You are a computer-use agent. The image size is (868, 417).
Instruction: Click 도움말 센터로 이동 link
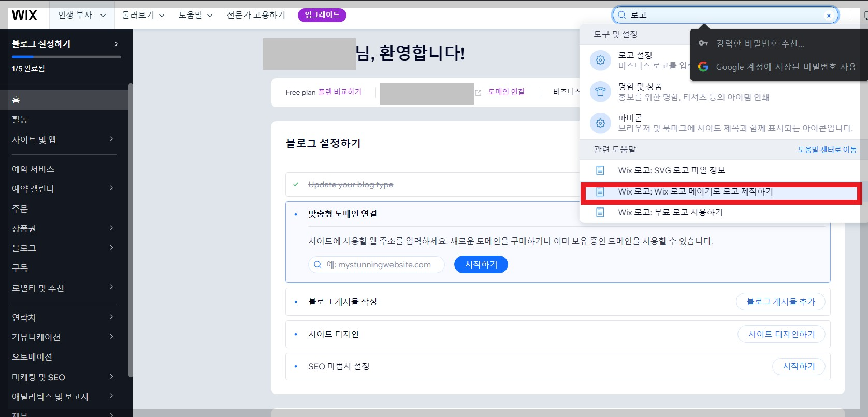coord(827,150)
